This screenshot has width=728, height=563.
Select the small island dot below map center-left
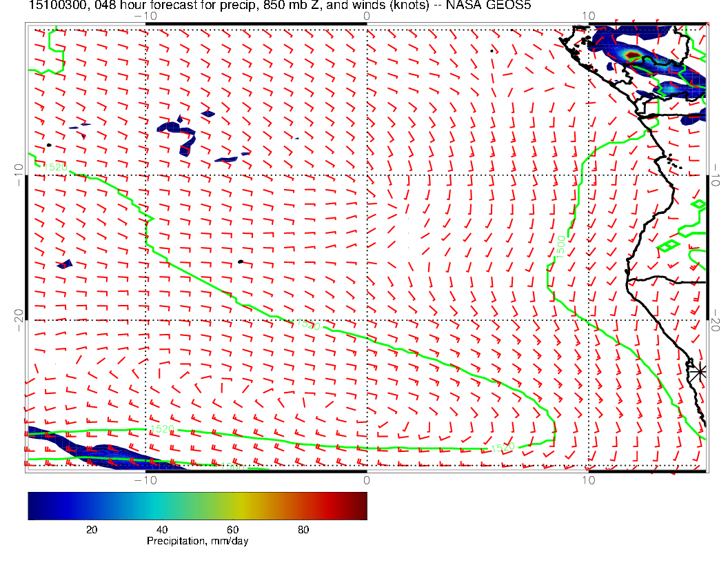pyautogui.click(x=240, y=261)
